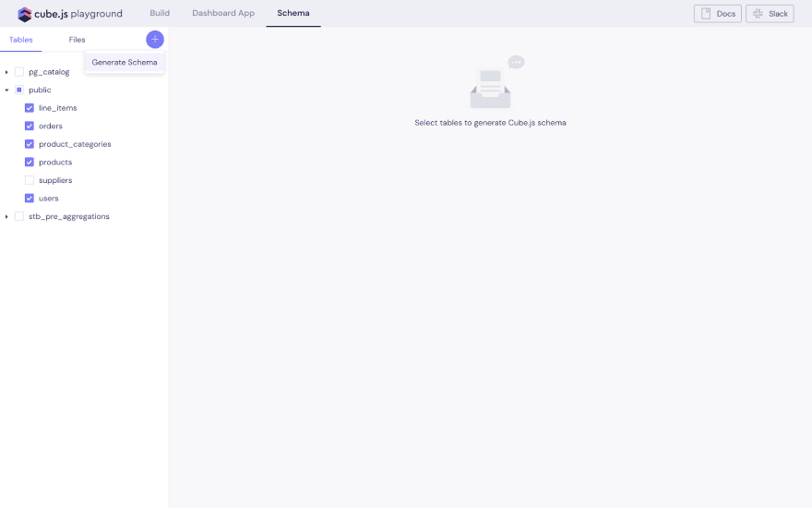Open the Docs button

pos(718,14)
